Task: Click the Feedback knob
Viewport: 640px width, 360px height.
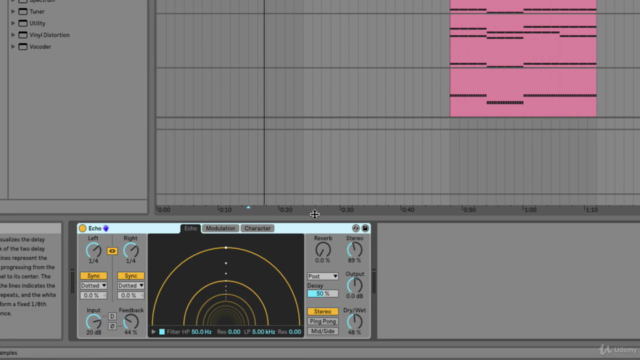Action: (x=131, y=322)
